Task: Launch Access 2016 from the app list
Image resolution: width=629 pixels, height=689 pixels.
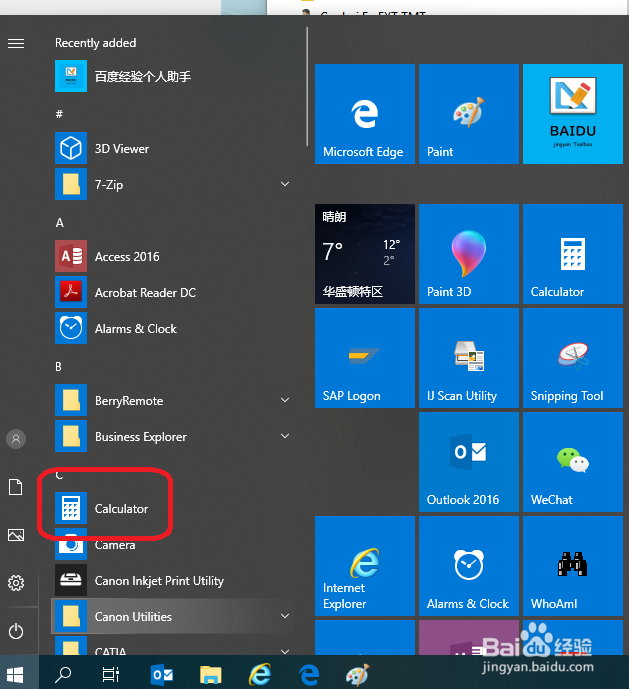Action: (172, 257)
